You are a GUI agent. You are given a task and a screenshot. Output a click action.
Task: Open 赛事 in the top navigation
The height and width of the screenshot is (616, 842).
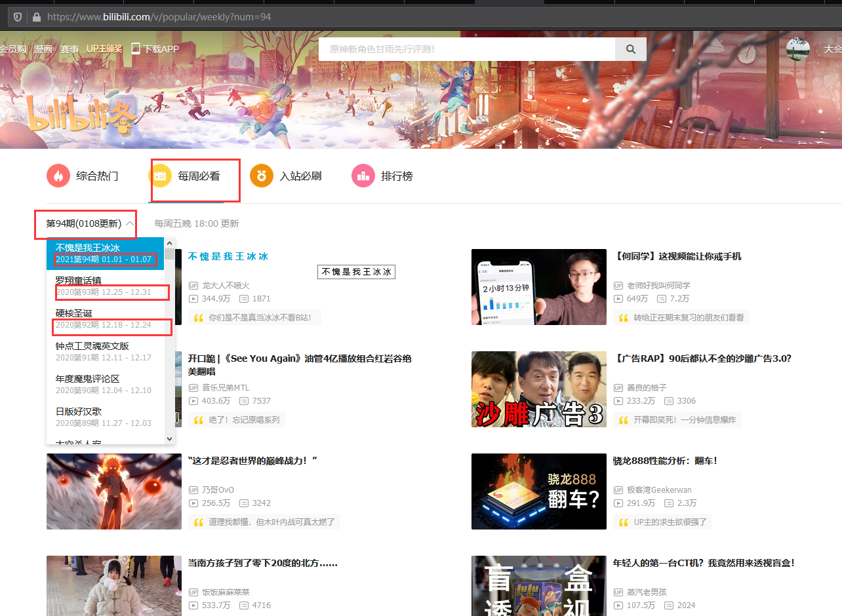pyautogui.click(x=70, y=49)
